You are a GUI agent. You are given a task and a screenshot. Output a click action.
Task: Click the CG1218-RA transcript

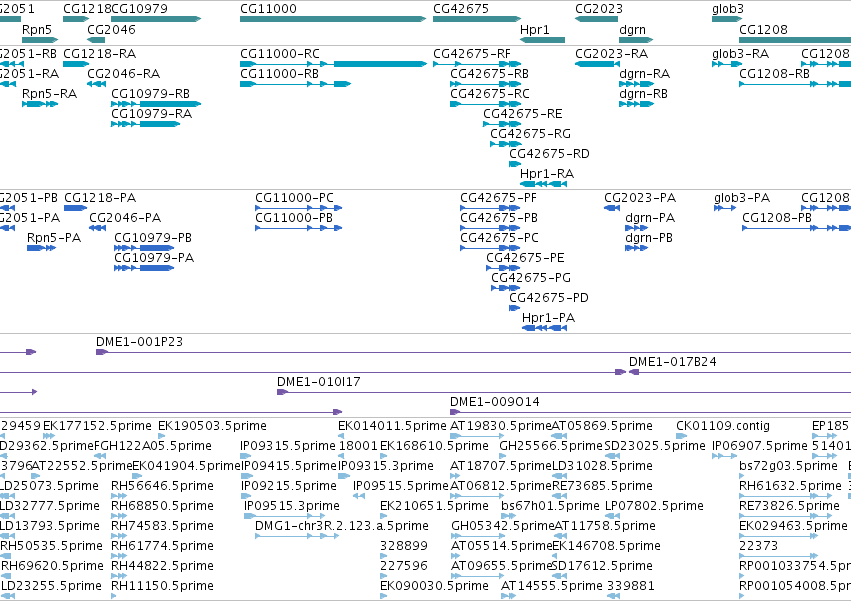coord(76,64)
